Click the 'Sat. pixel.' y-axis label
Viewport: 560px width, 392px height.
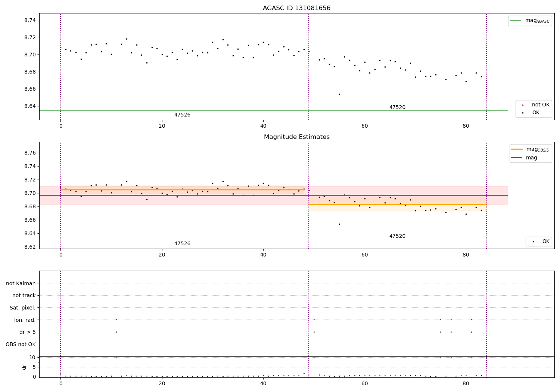coord(23,308)
